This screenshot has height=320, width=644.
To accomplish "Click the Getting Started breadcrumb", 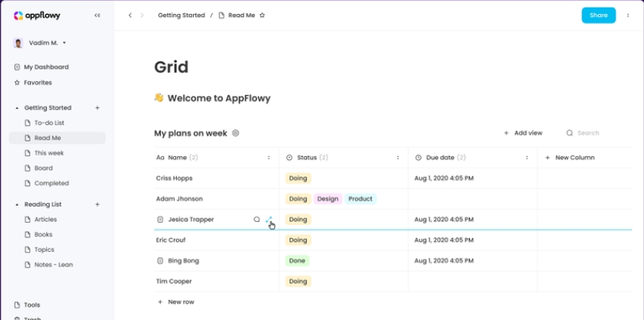I will pyautogui.click(x=181, y=15).
